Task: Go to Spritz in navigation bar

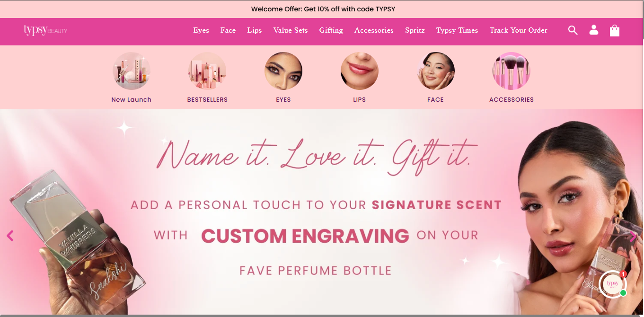Action: pyautogui.click(x=415, y=30)
